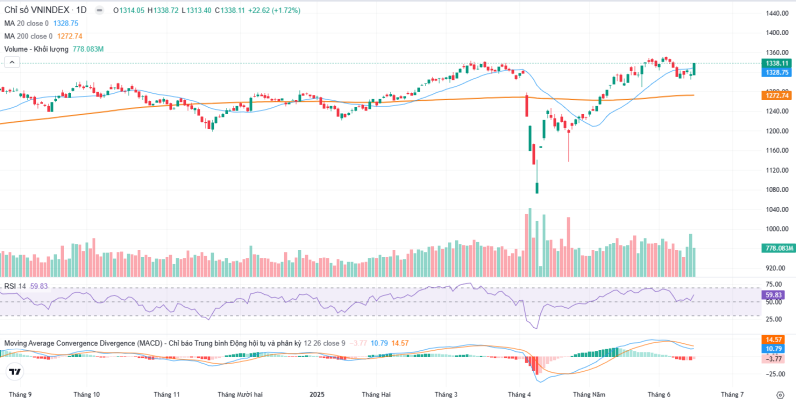
Task: Click the -25.00 MACD scale tick
Action: pos(773,374)
